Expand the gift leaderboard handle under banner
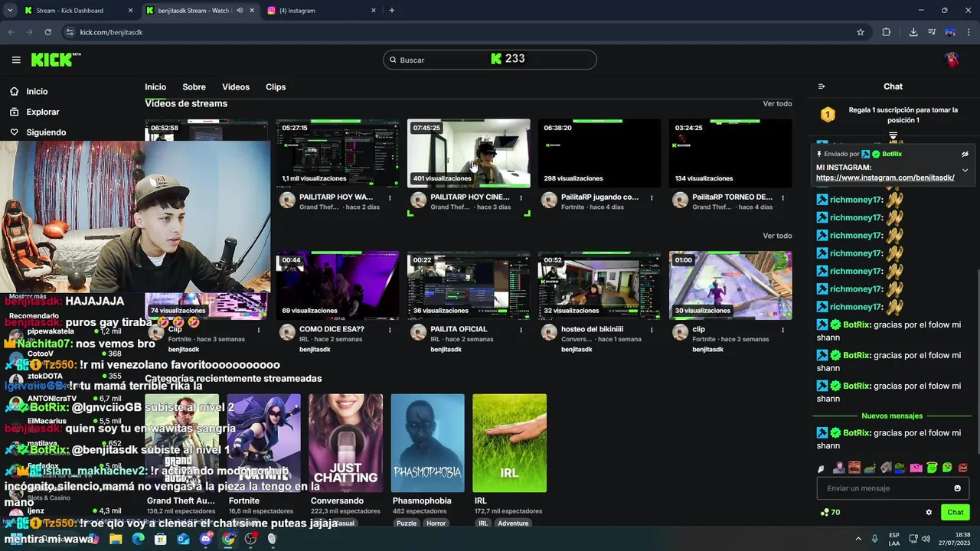Screen dimensions: 980x551 [x=893, y=135]
